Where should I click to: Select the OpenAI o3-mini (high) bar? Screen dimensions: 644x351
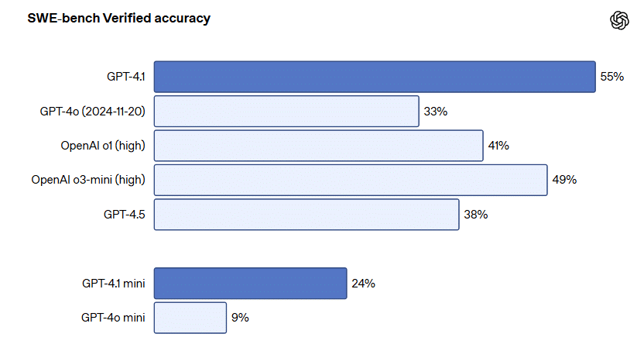click(351, 180)
